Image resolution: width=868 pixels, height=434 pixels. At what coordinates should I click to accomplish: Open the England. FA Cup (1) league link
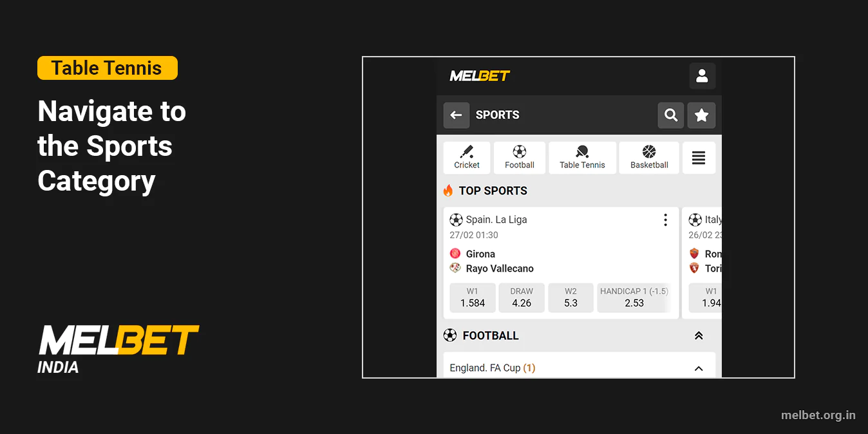click(x=492, y=368)
